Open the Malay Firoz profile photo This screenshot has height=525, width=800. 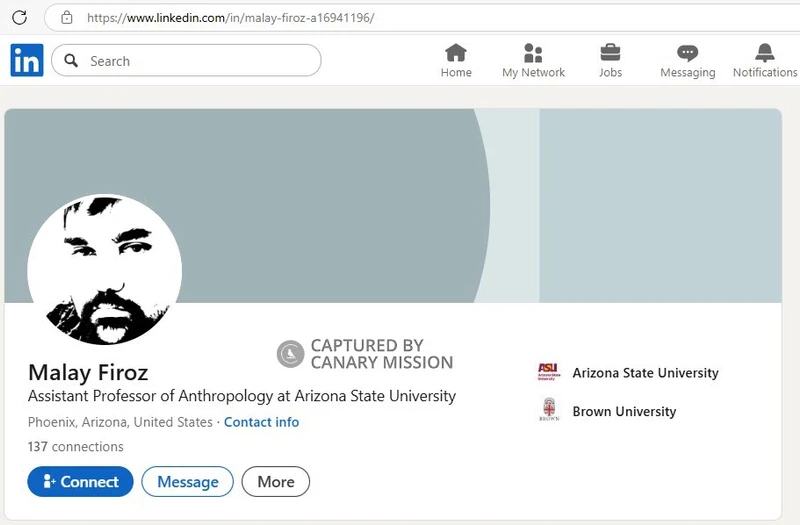pos(105,270)
